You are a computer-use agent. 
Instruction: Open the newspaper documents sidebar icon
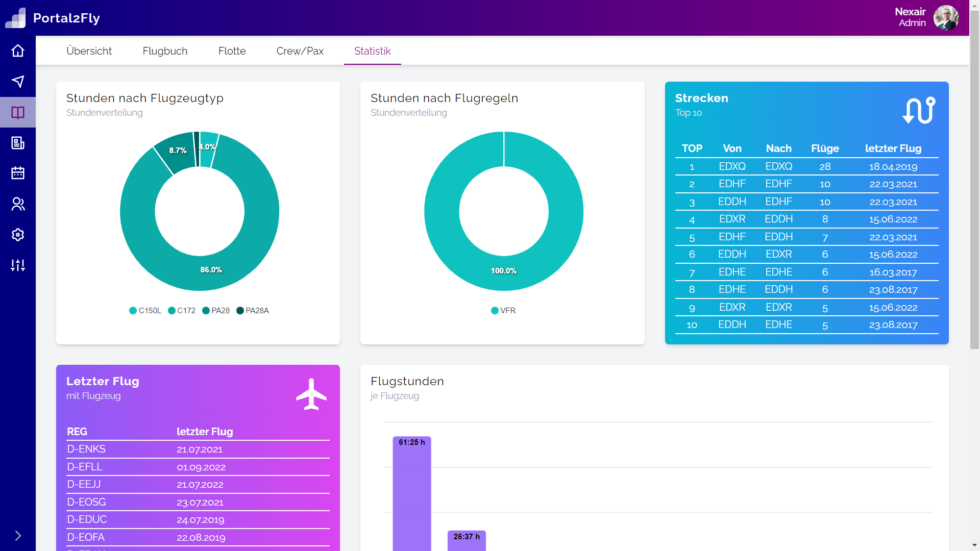18,143
